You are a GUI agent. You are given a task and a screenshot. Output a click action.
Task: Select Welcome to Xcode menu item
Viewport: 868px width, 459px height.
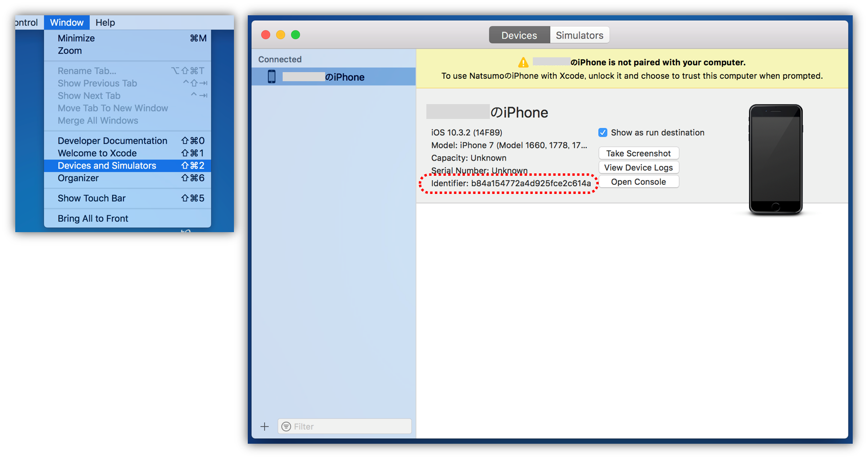coord(127,153)
